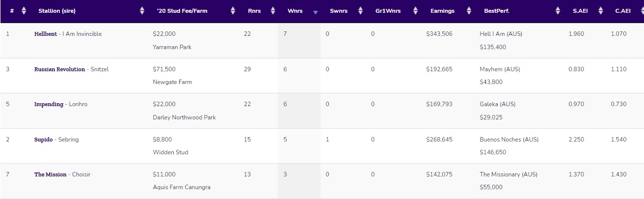The width and height of the screenshot is (644, 199).
Task: Click sort arrows beside Stallion (sire) header
Action: (x=142, y=11)
